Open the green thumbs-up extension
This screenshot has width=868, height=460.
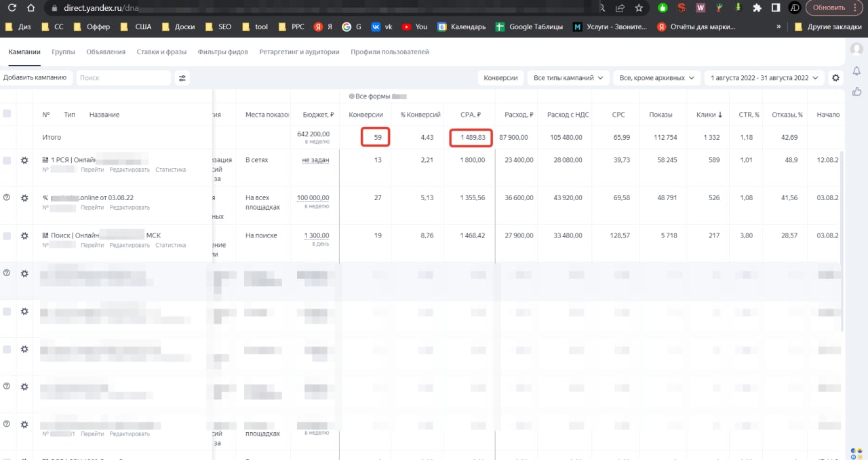(663, 8)
